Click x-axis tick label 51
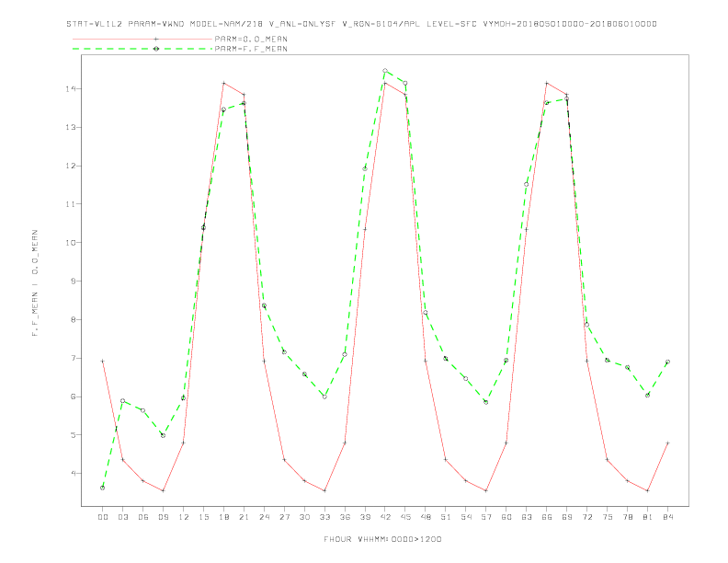The height and width of the screenshot is (563, 728). coord(446,517)
